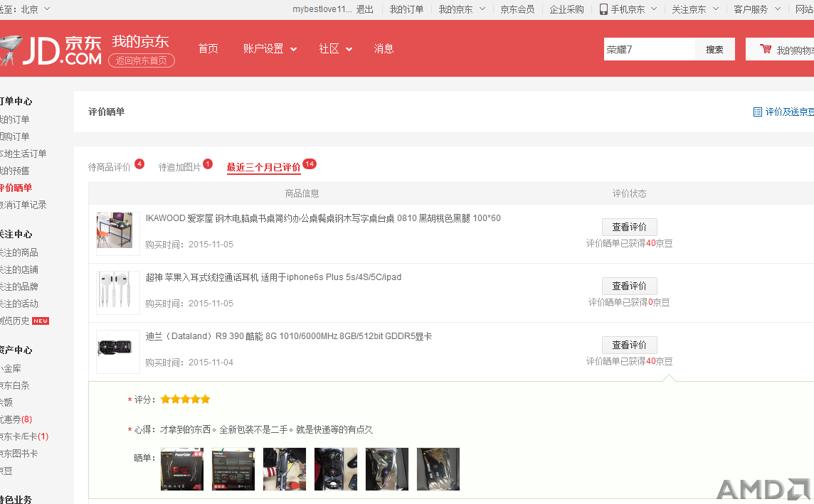Open the 我的订单 top link
Image resolution: width=814 pixels, height=504 pixels.
point(406,9)
